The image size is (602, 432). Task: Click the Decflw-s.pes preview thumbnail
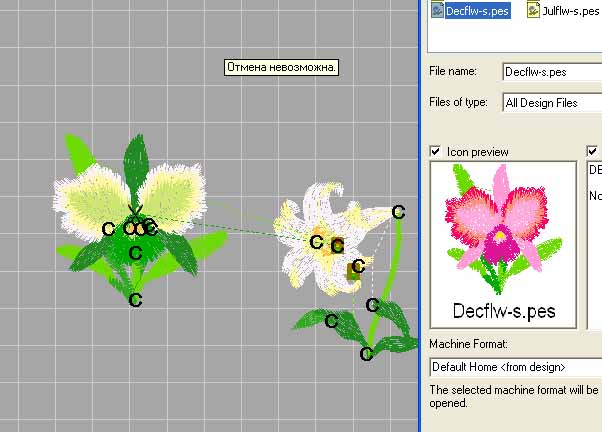(502, 243)
